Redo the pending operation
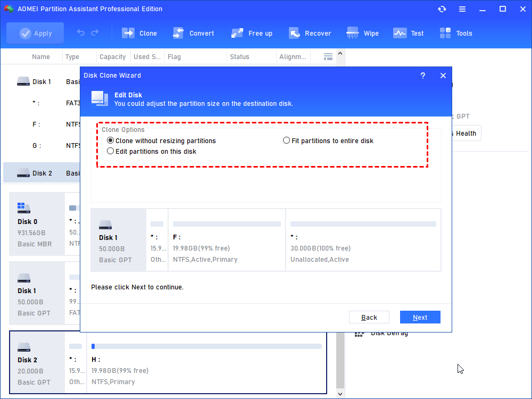532x399 pixels. [x=95, y=33]
